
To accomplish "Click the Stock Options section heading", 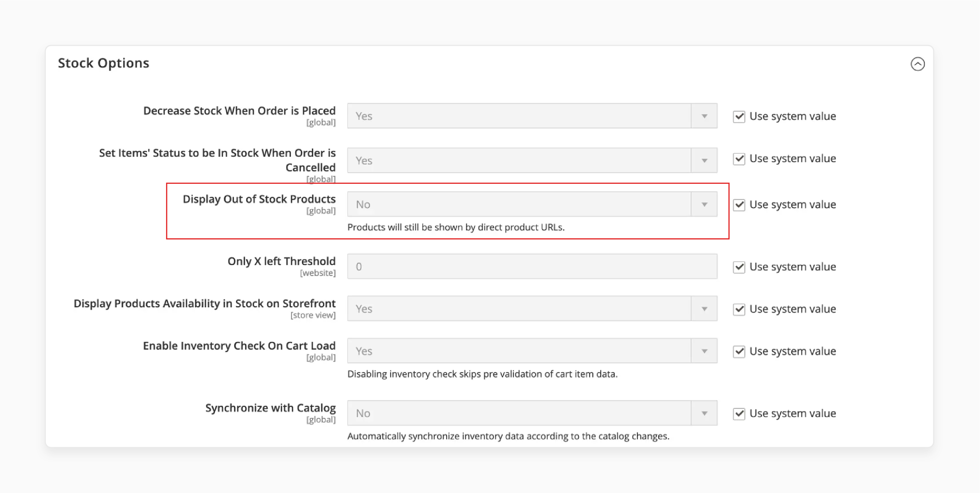I will pyautogui.click(x=103, y=63).
